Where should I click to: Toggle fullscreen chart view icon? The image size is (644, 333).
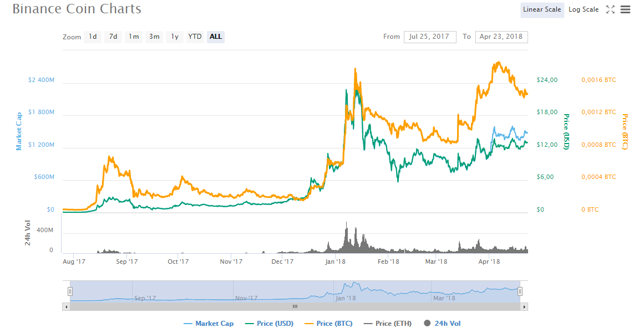610,9
